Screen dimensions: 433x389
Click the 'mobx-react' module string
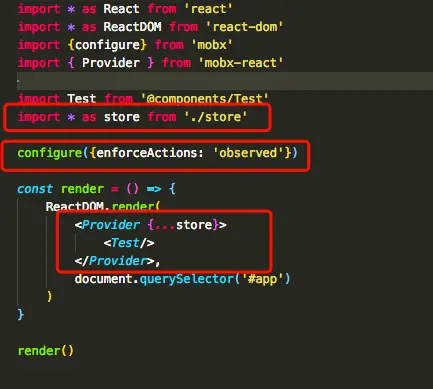point(241,63)
